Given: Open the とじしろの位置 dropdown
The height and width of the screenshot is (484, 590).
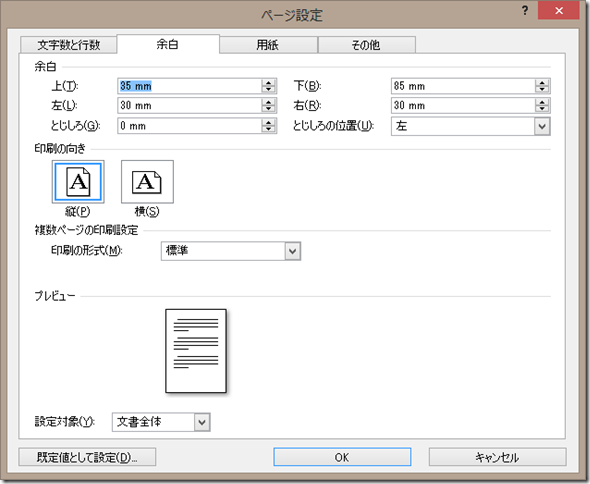Looking at the screenshot, I should coord(471,126).
